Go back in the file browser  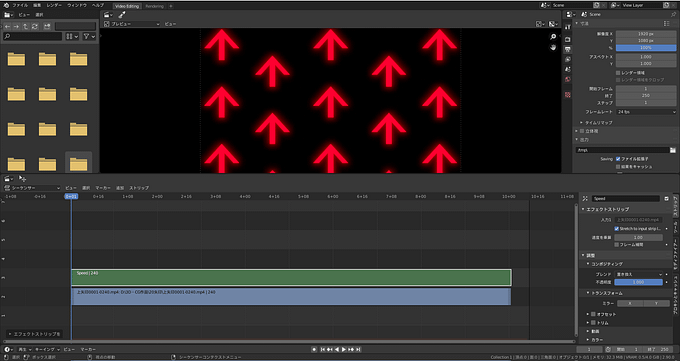click(x=7, y=26)
